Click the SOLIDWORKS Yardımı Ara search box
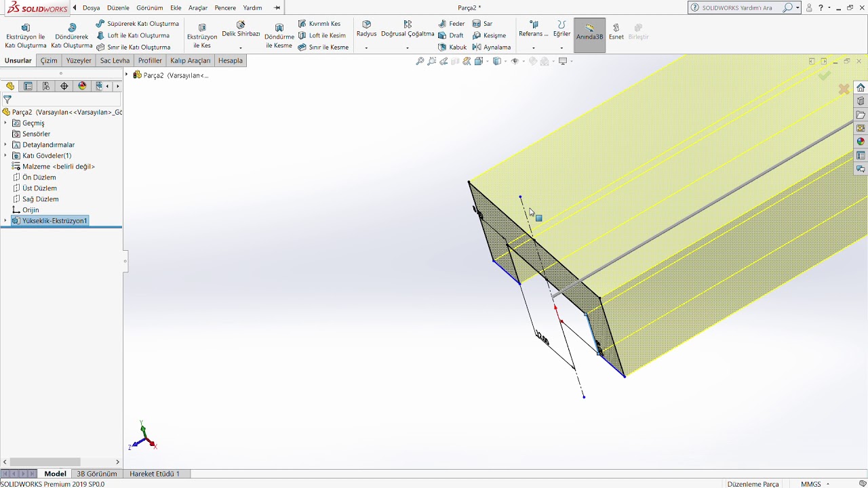The image size is (868, 488). coord(745,8)
